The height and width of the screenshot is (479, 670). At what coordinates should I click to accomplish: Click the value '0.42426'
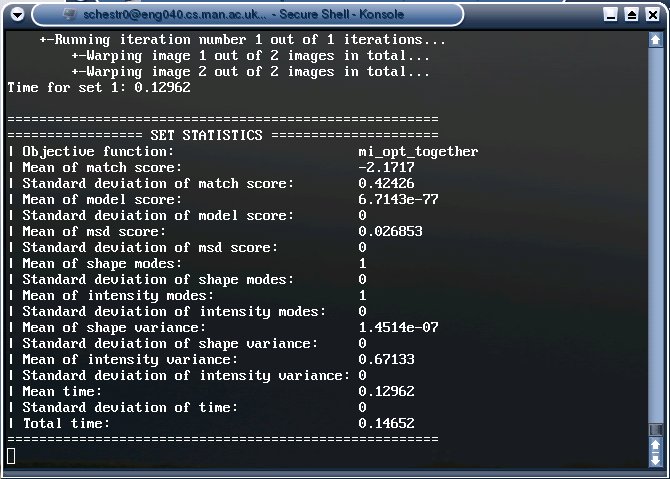(x=387, y=184)
